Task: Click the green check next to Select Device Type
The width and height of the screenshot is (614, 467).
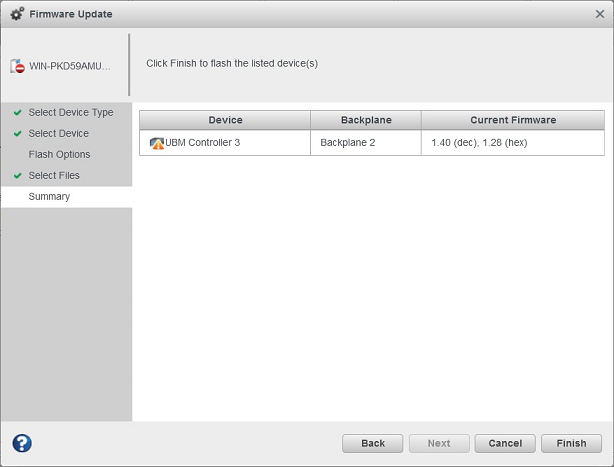Action: [x=18, y=113]
